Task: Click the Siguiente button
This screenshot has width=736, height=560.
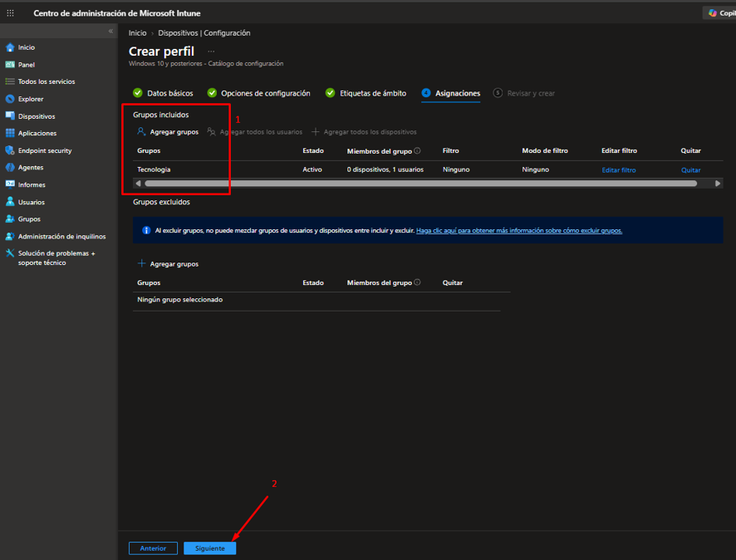Action: click(x=210, y=548)
